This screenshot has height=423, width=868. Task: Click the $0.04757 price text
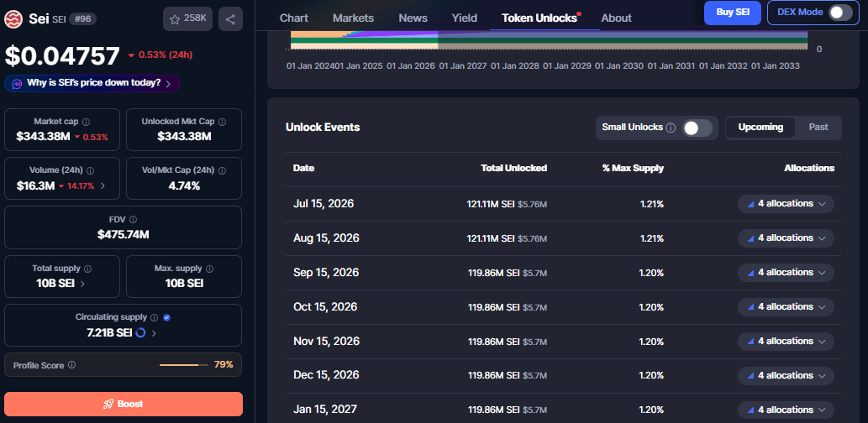pyautogui.click(x=62, y=56)
